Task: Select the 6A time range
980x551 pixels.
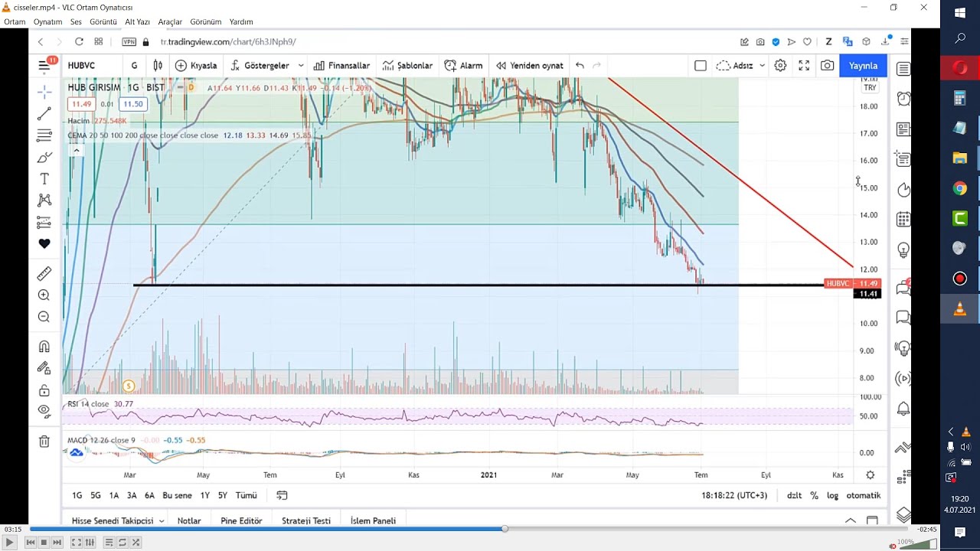Action: [x=149, y=496]
